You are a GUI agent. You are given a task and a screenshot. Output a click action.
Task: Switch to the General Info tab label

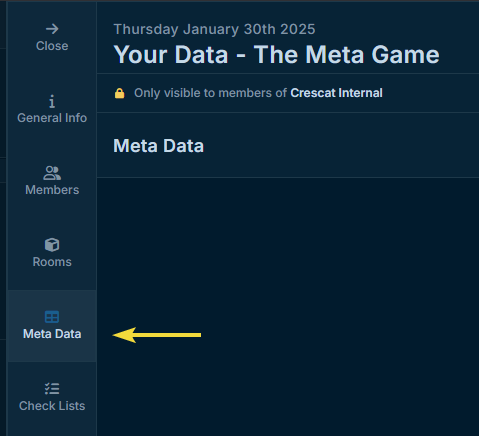coord(52,118)
